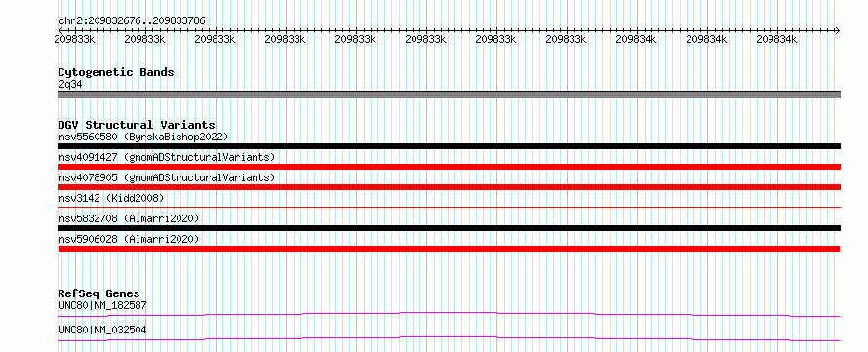Select the red bar of nsv4091427
The height and width of the screenshot is (352, 868).
point(449,167)
